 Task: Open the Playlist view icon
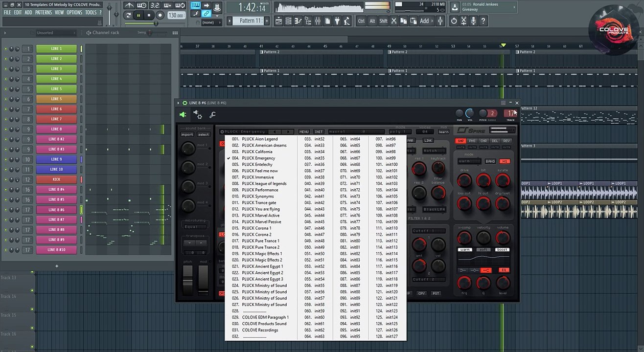278,21
